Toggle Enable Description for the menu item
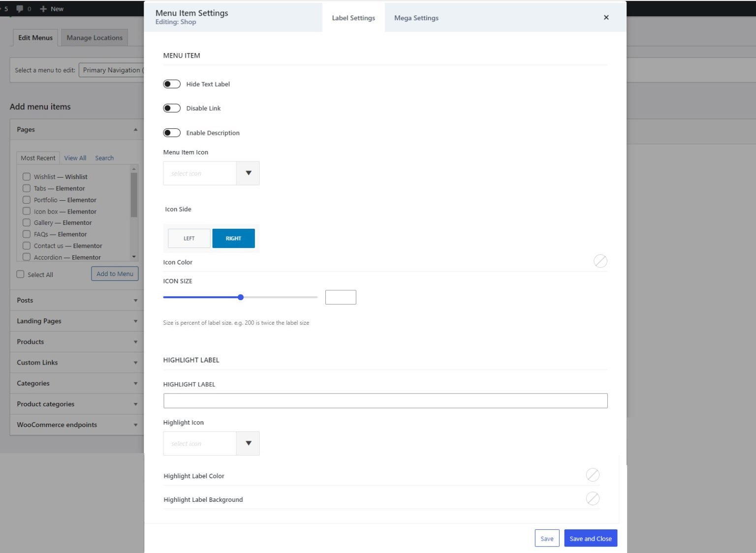The height and width of the screenshot is (553, 756). coord(172,132)
